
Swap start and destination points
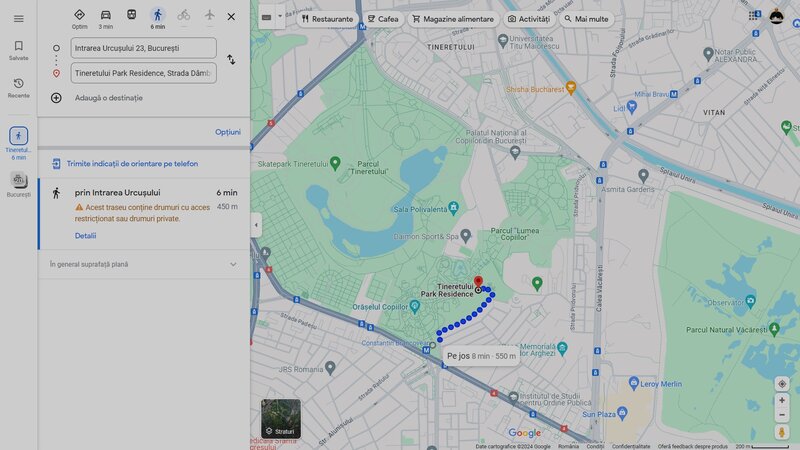(231, 59)
